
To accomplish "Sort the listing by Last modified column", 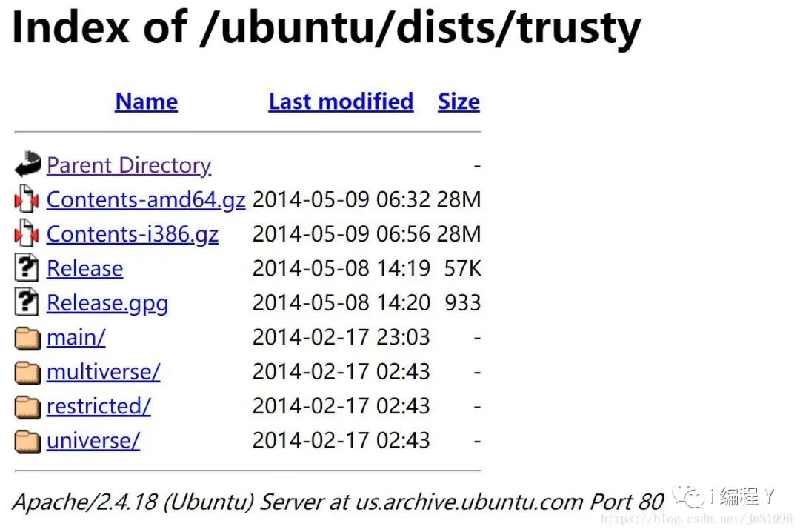I will pos(341,102).
